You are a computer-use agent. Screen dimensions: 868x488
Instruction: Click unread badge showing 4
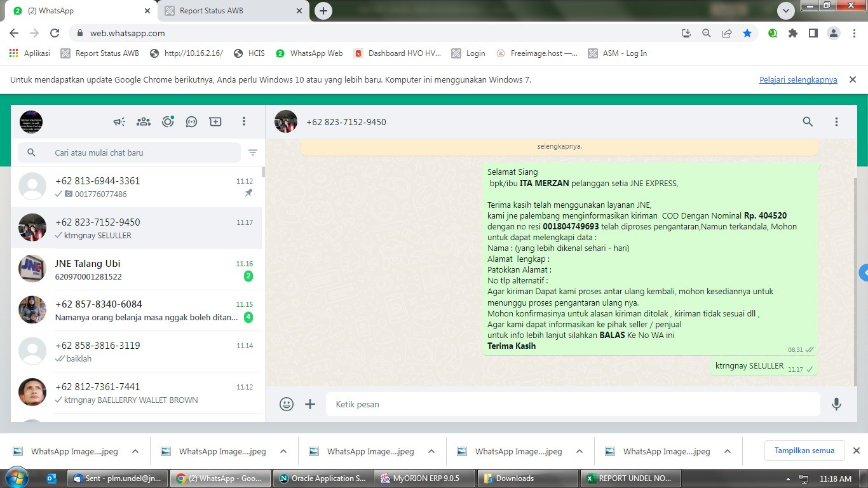pyautogui.click(x=248, y=317)
